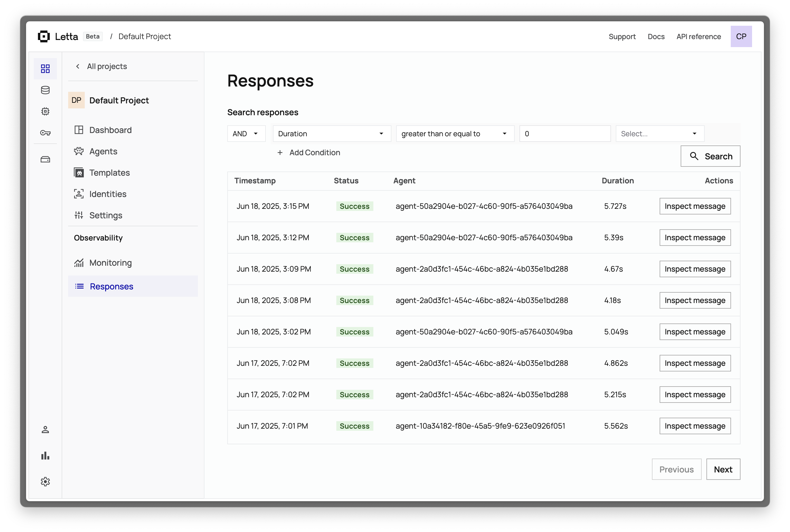Viewport: 790px width, 532px height.
Task: Inspect message for 3:15 PM response
Action: (695, 206)
